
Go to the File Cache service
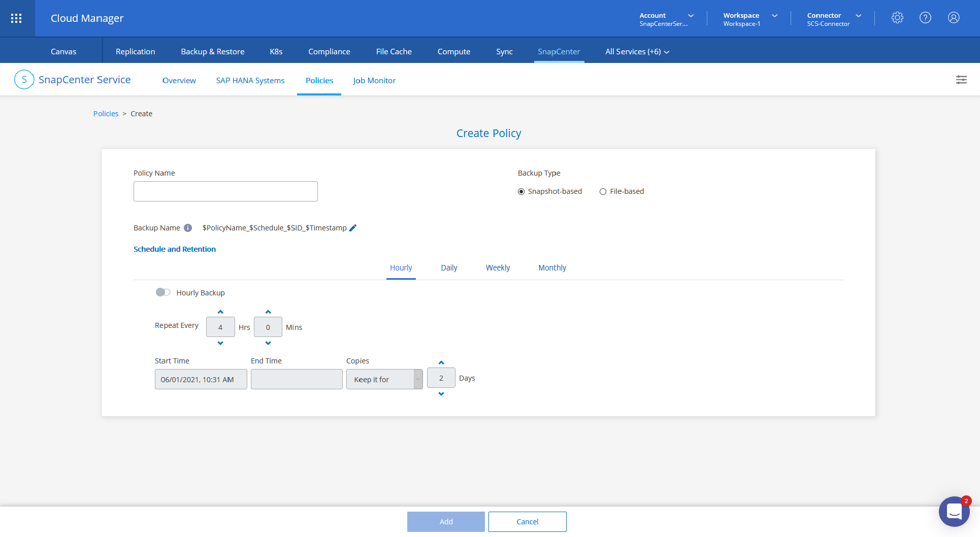tap(394, 52)
